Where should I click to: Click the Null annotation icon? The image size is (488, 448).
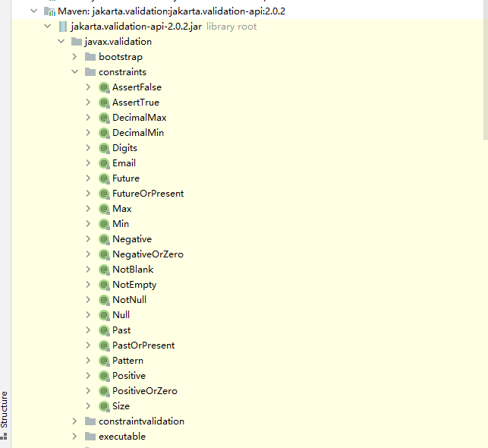(104, 315)
